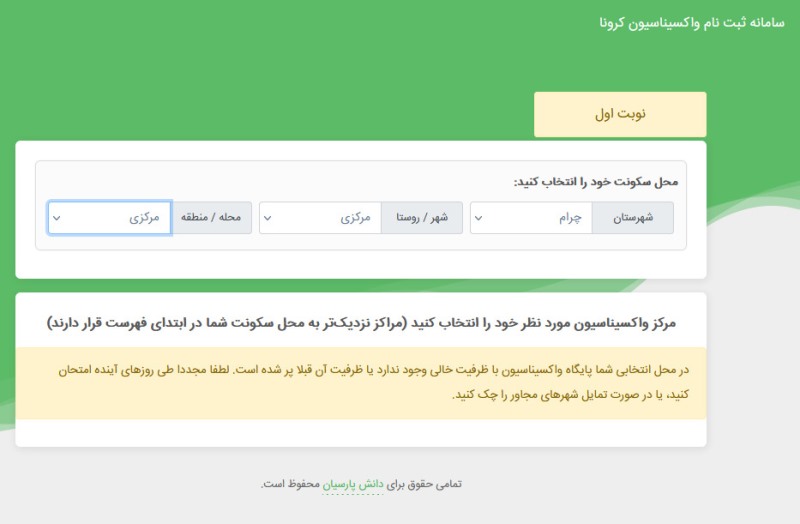This screenshot has width=800, height=524.
Task: Click the شهر / روستا field label
Action: 421,218
